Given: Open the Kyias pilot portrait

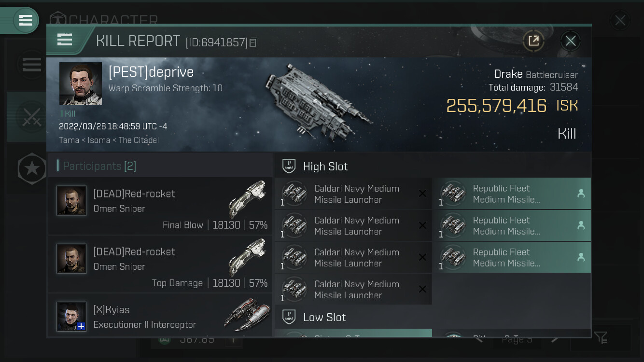Looking at the screenshot, I should (71, 317).
